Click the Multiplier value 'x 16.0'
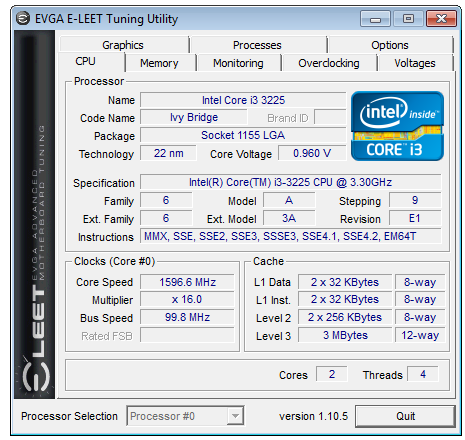The width and height of the screenshot is (465, 440). point(187,299)
